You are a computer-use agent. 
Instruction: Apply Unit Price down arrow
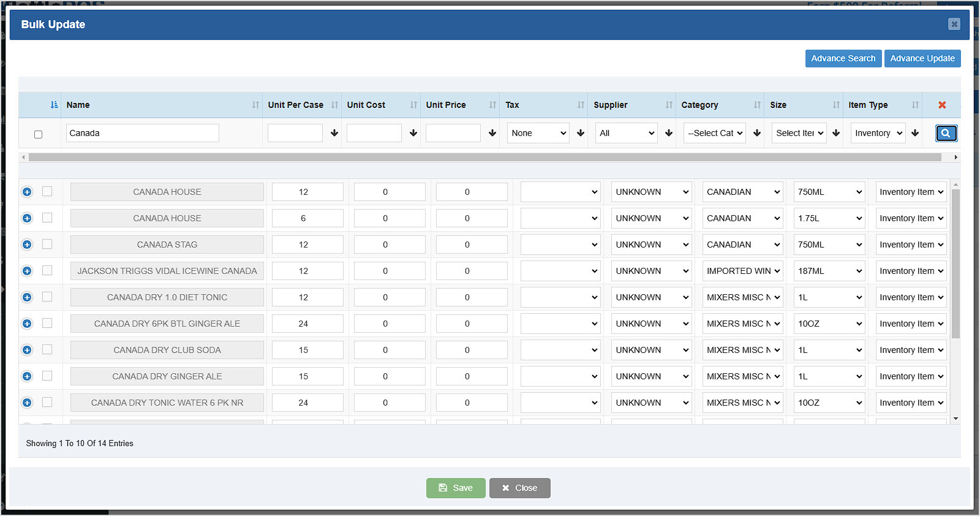(492, 133)
